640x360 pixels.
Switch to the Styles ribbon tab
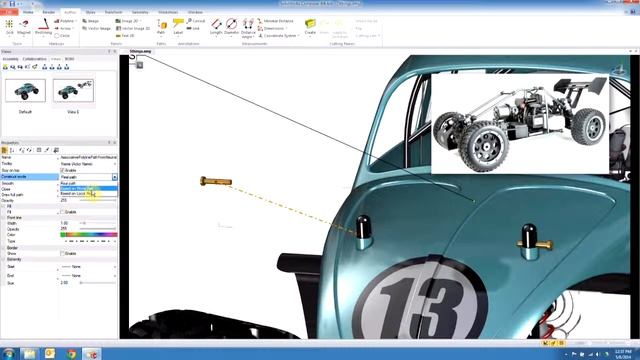(x=90, y=12)
